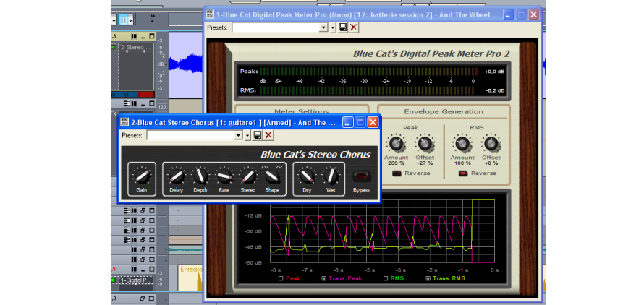
Task: Uncheck the Trans. Peak curve checkbox
Action: tap(323, 278)
